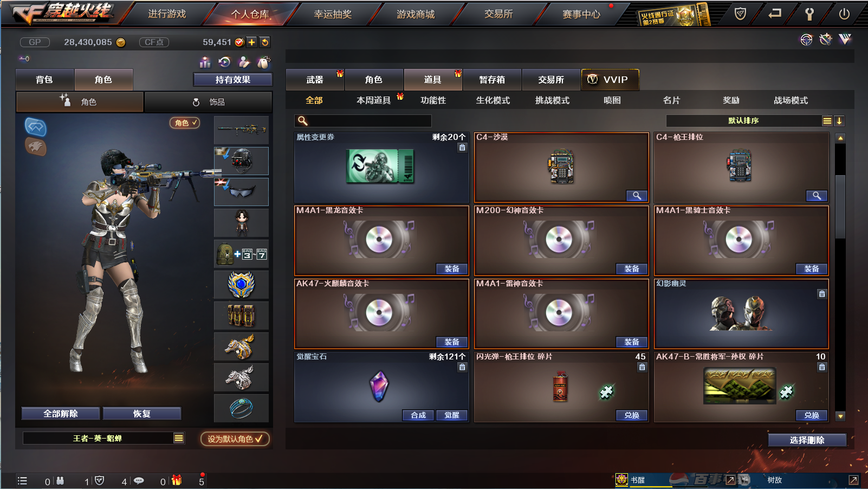
Task: Open the VVIP V icon at top right
Action: [845, 39]
